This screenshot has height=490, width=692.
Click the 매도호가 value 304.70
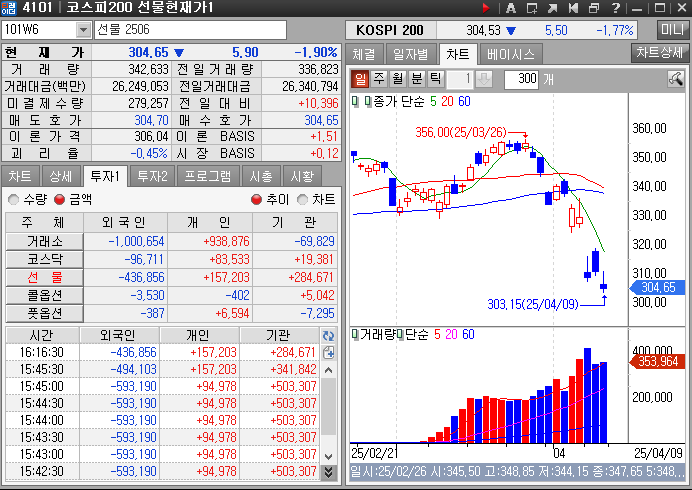pos(151,120)
